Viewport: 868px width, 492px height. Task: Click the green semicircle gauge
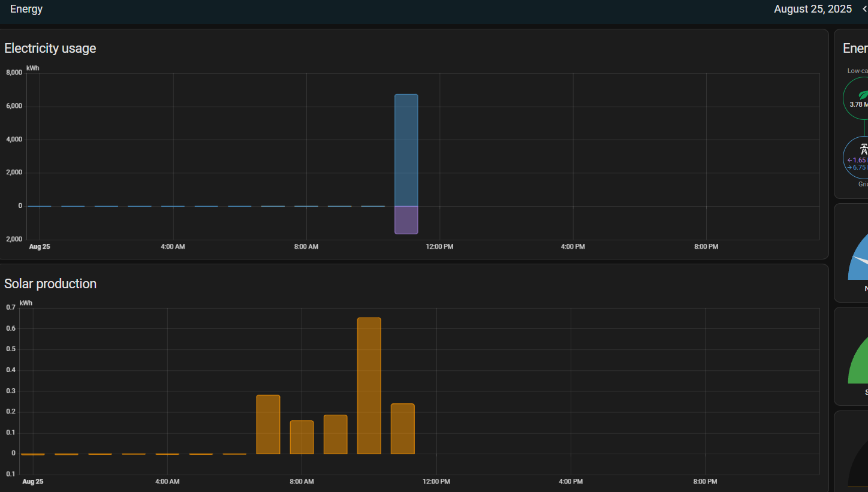[860, 366]
